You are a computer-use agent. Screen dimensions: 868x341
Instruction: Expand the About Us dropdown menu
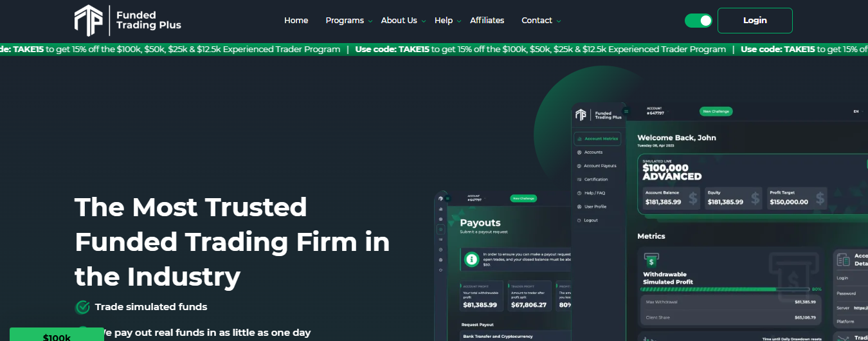click(403, 21)
